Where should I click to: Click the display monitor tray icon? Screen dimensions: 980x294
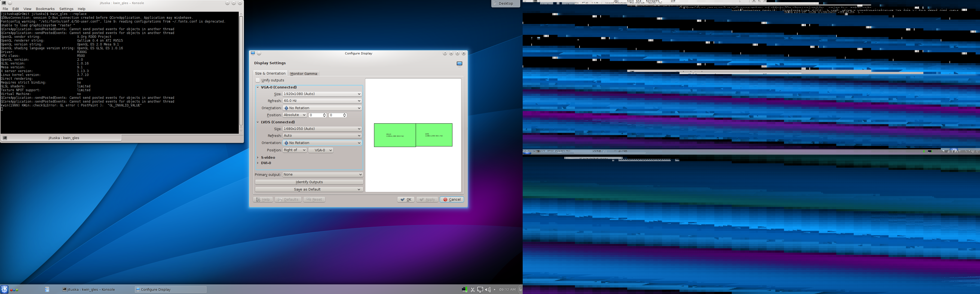tap(480, 289)
